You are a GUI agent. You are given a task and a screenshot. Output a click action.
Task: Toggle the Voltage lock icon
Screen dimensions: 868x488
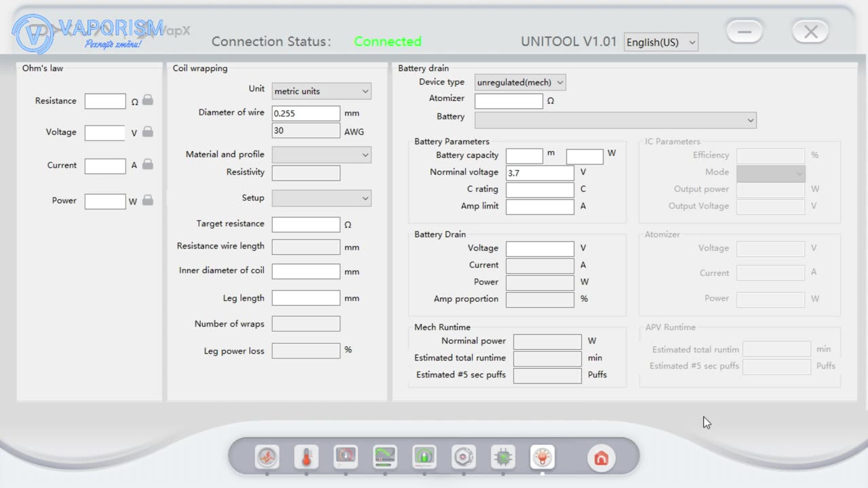(x=147, y=131)
